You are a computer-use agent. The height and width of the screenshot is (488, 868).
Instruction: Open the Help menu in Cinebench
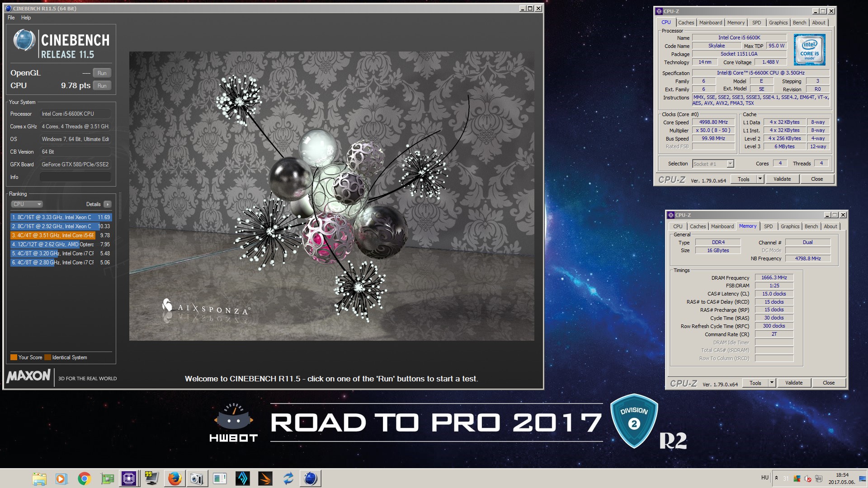click(x=26, y=18)
